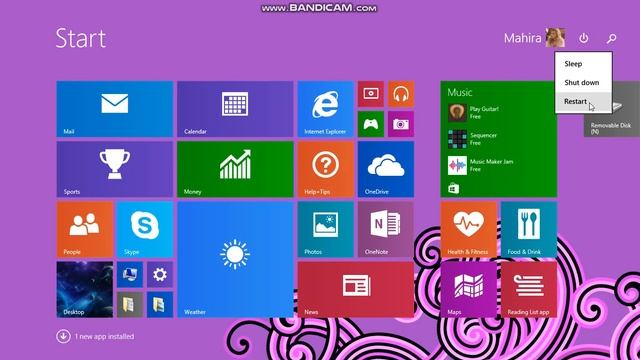Launch Internet Explorer tile
The image size is (640, 360).
tap(326, 109)
